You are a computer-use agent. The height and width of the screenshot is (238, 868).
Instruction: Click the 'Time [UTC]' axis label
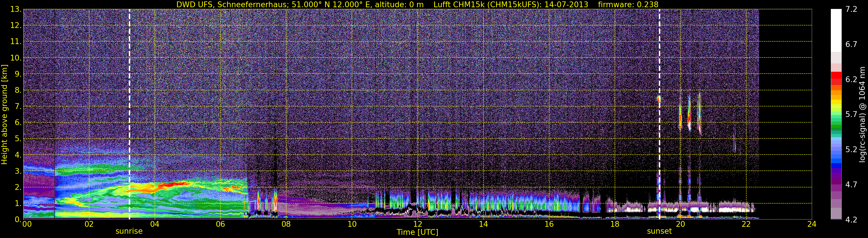coord(417,232)
